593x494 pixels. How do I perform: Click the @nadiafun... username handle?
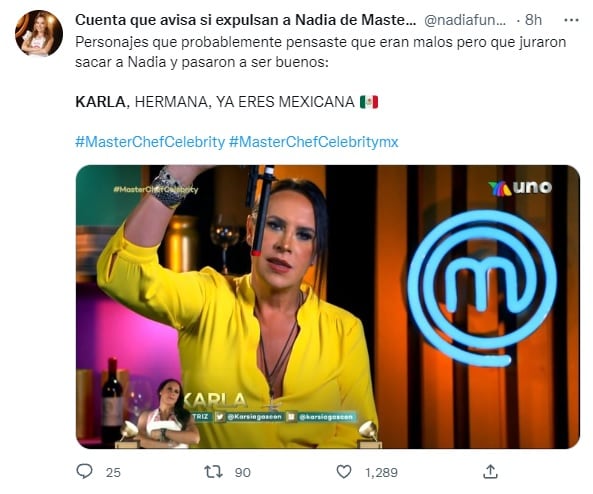[465, 20]
